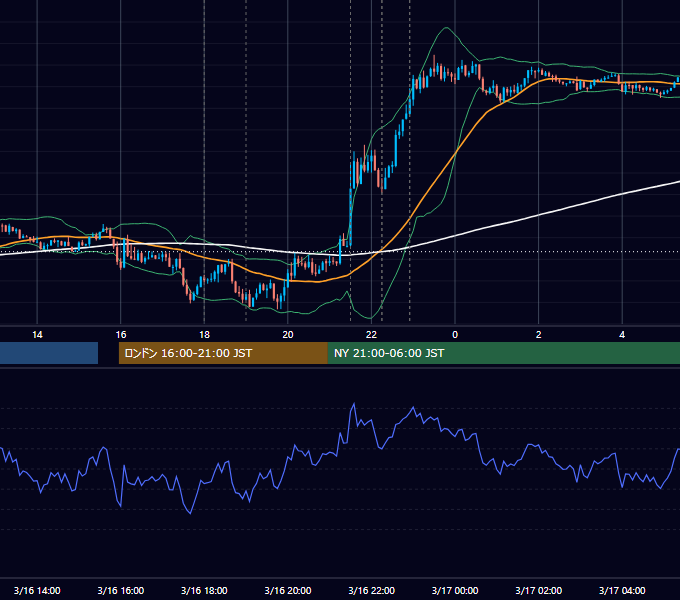This screenshot has width=680, height=600.
Task: Click the hour 2 axis label
Action: [539, 335]
